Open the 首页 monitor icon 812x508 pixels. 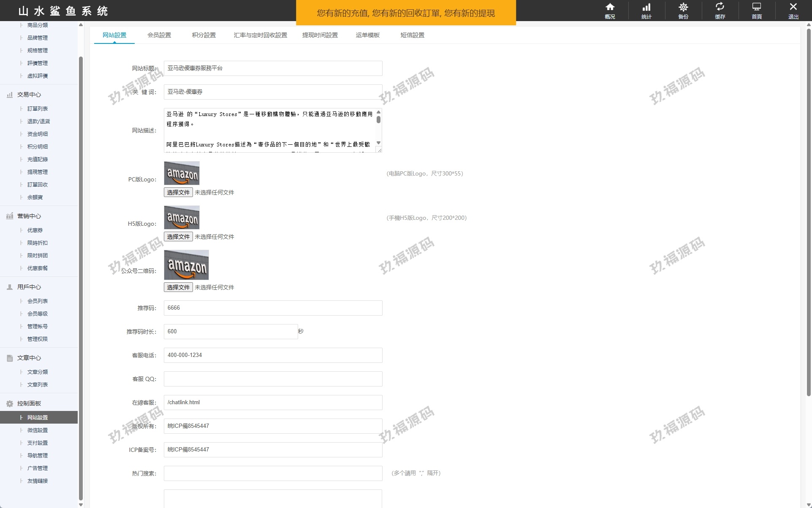(757, 7)
